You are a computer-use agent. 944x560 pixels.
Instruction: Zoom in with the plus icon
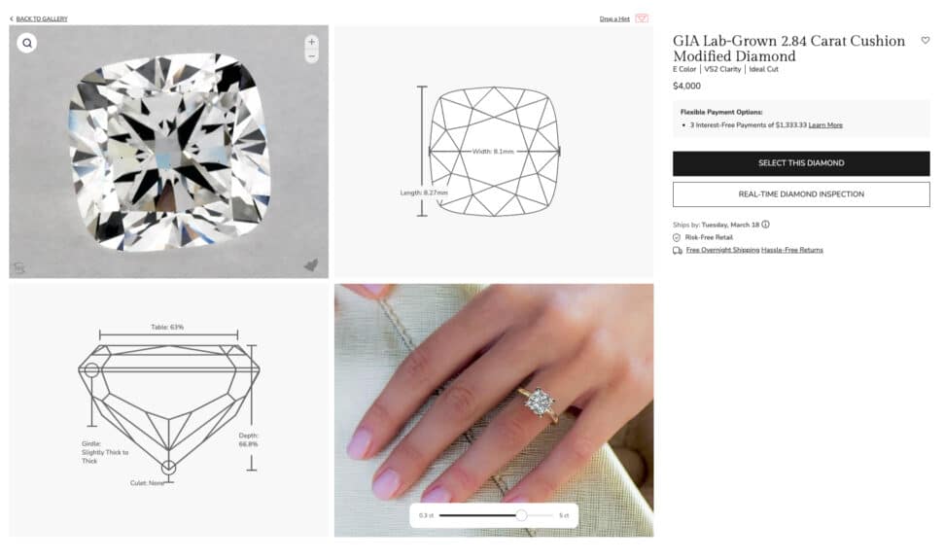click(x=311, y=42)
